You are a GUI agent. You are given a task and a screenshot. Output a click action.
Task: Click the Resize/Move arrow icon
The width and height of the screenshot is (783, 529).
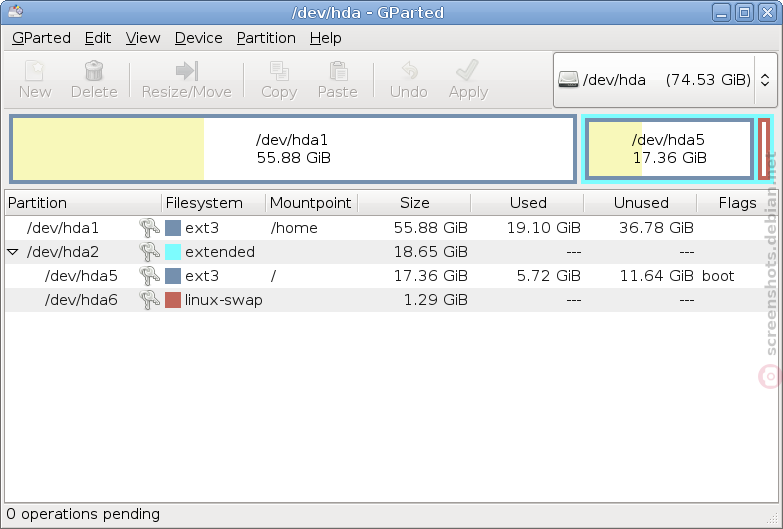point(187,71)
